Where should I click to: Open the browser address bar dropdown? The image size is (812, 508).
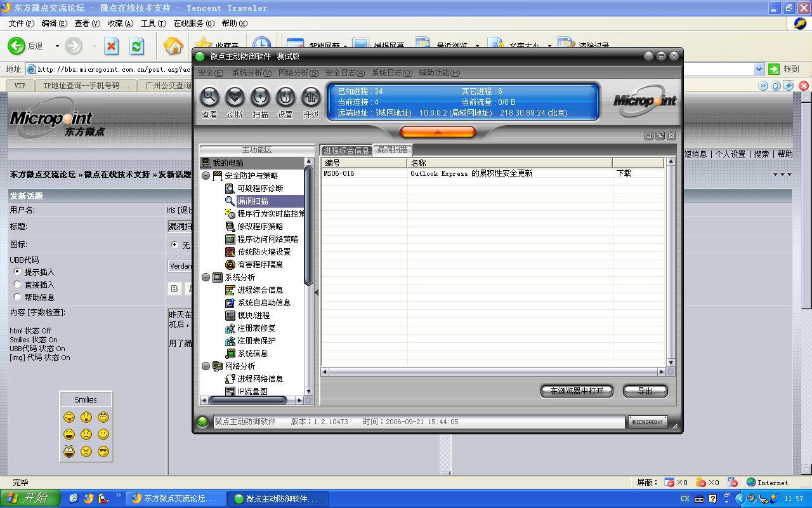pyautogui.click(x=759, y=69)
